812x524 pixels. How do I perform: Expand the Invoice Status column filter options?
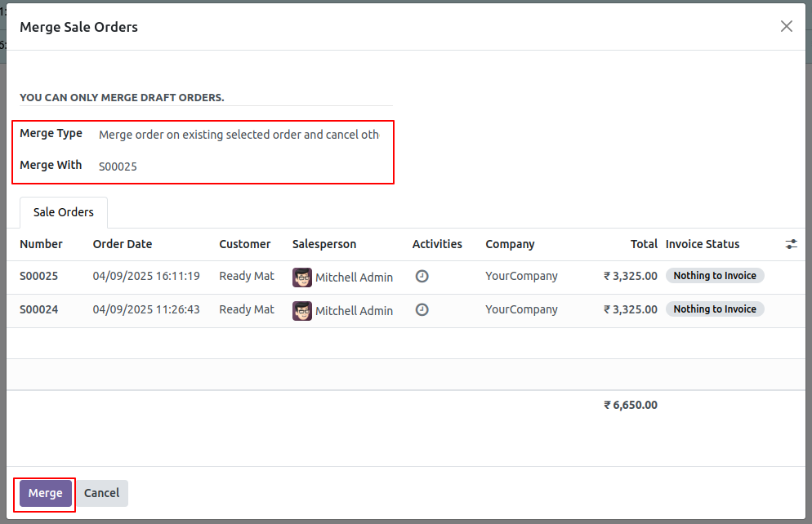(x=704, y=244)
